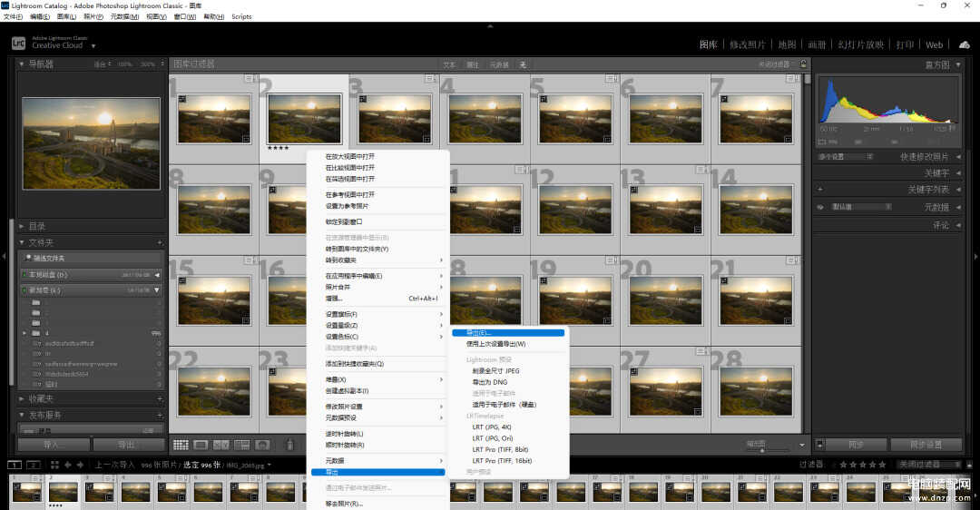Open People view face icon

[x=262, y=445]
